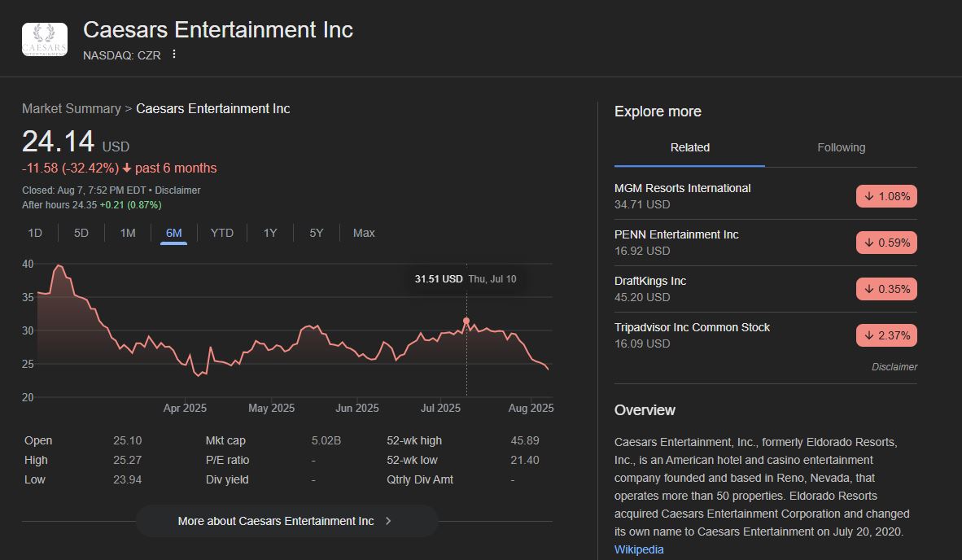Click the May 2025 axis label
962x560 pixels.
click(271, 408)
